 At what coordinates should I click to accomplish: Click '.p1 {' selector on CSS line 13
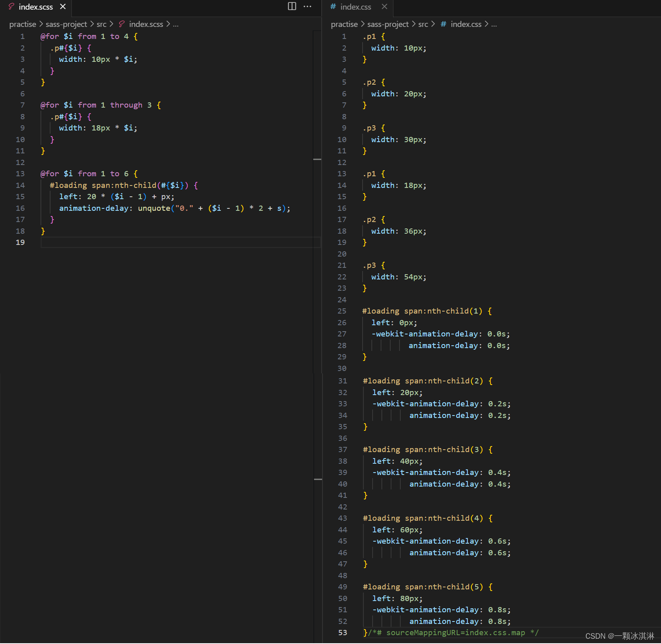pyautogui.click(x=374, y=174)
